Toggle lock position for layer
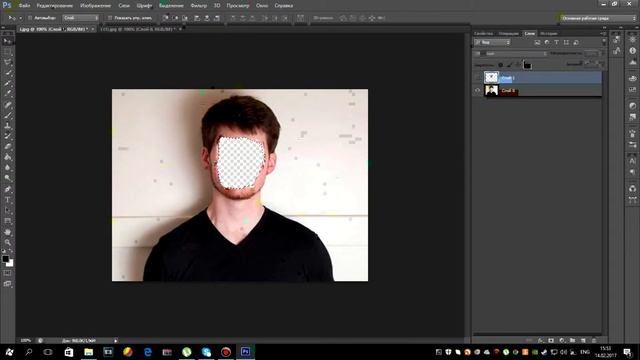The image size is (640, 360). click(x=518, y=65)
